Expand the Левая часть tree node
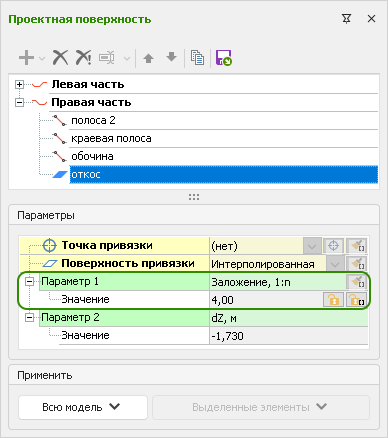The height and width of the screenshot is (438, 388). (19, 85)
